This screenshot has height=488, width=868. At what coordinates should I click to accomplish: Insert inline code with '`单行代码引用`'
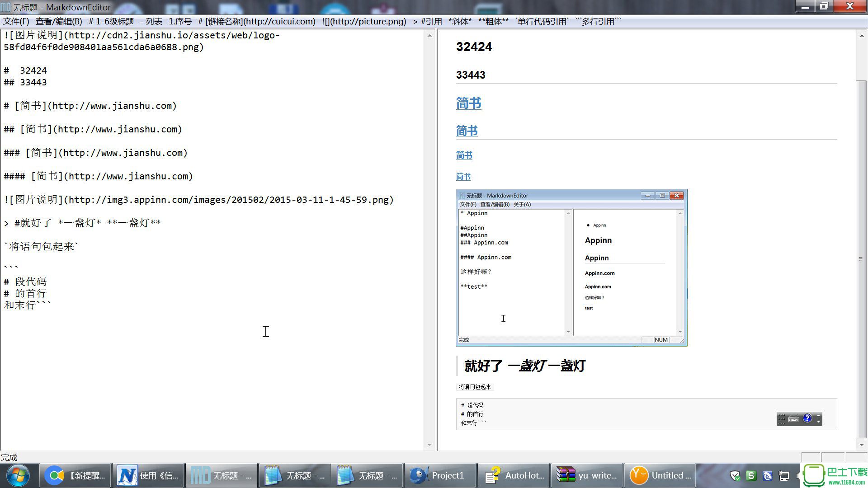[x=542, y=21]
